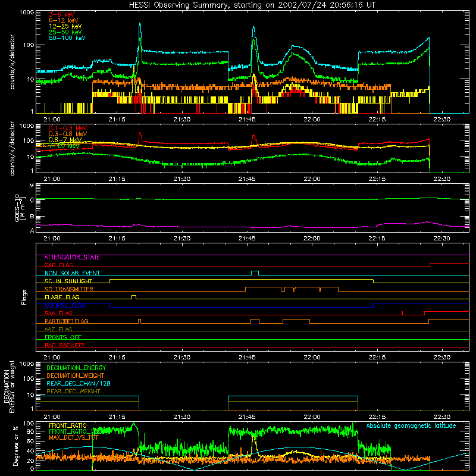Viewport: 476px width, 476px height.
Task: Click the 1000 tick of the decimation panel
Action: click(27, 364)
